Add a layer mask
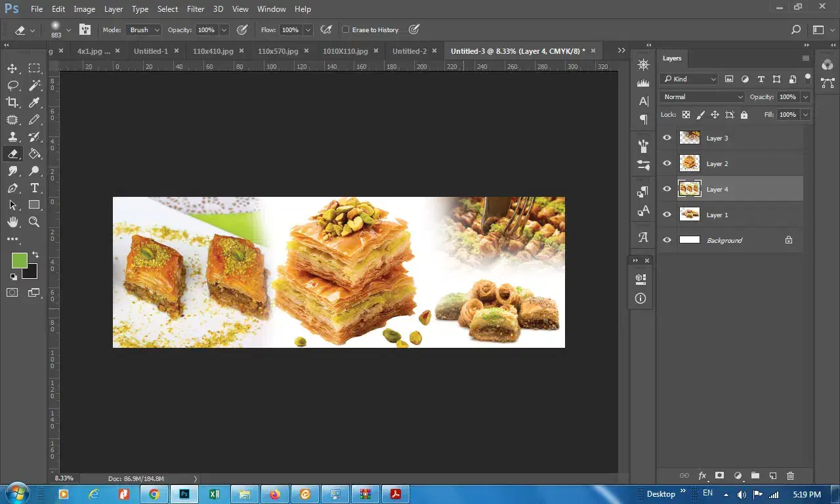This screenshot has width=840, height=504. (719, 476)
